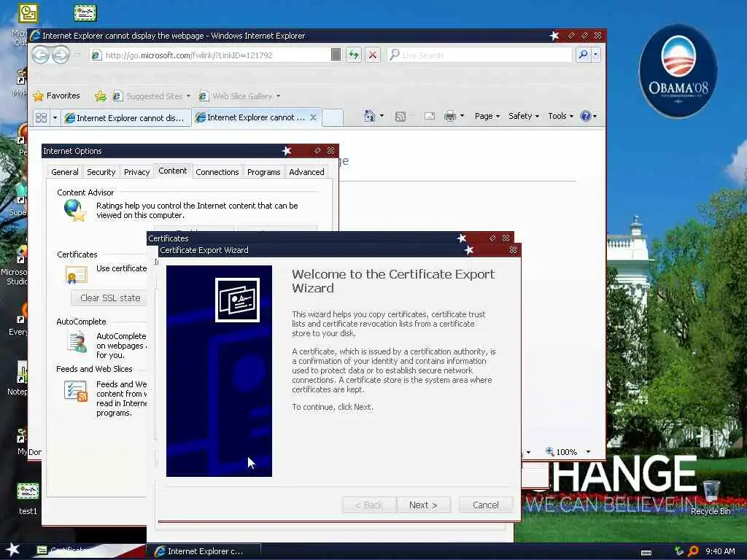This screenshot has width=747, height=560.
Task: Click the Print icon in command bar
Action: pos(449,116)
